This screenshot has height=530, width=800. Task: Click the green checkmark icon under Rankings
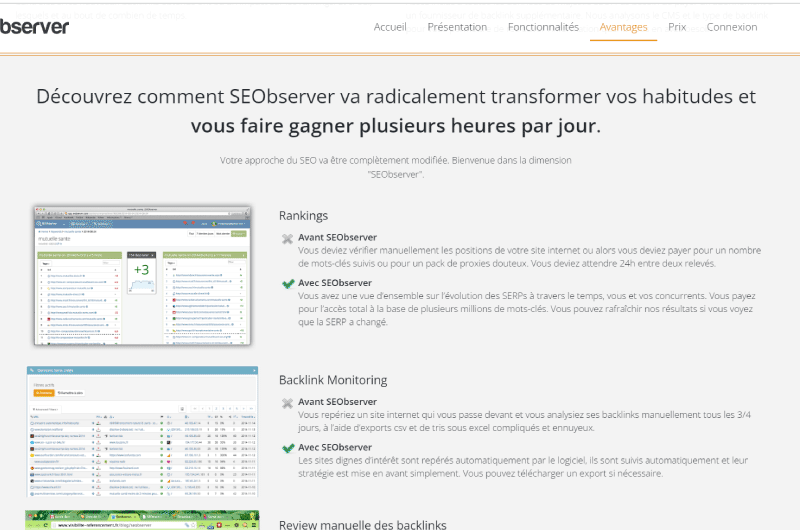tap(288, 284)
